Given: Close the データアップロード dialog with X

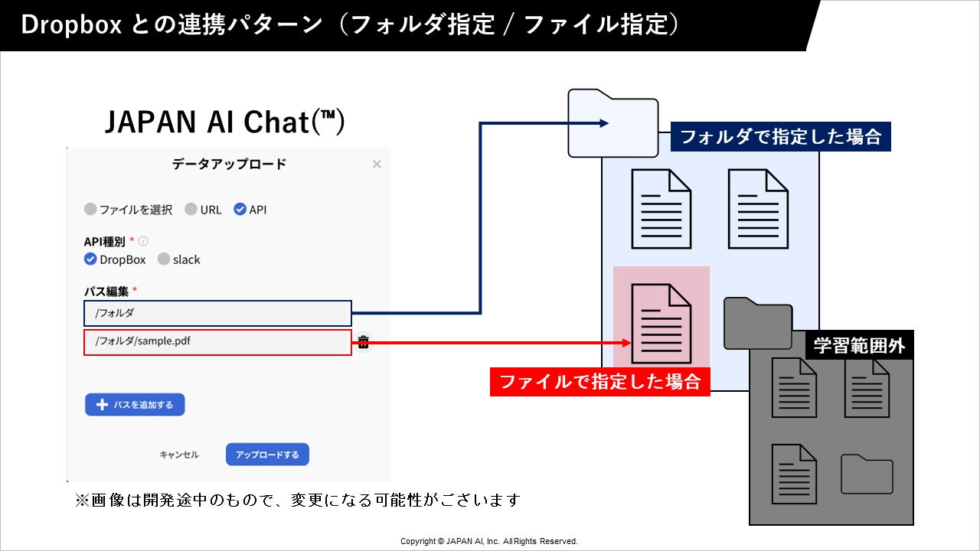Looking at the screenshot, I should point(376,164).
